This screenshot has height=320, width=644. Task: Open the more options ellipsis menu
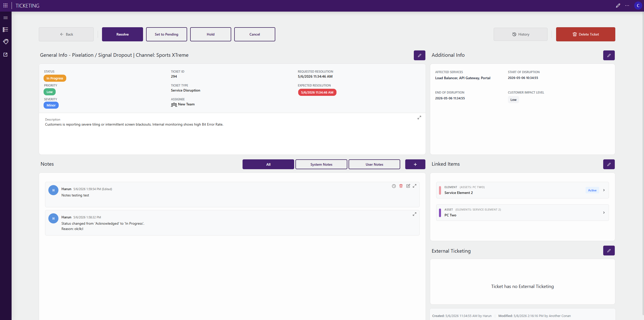coord(627,6)
